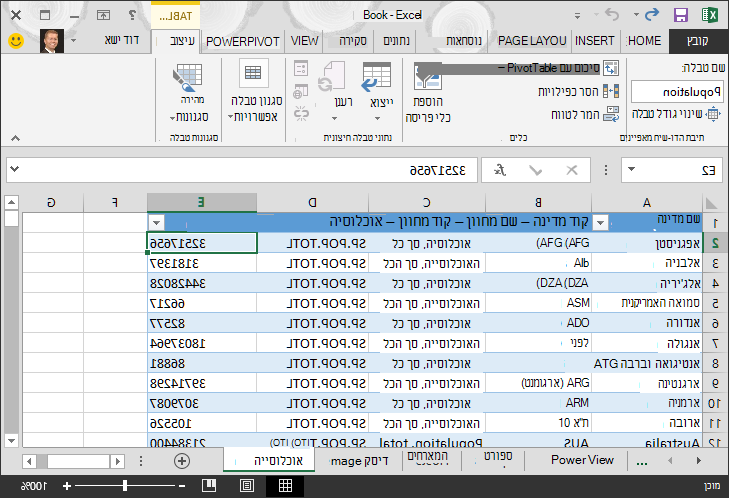Open the HOME ribbon tab

[x=644, y=41]
